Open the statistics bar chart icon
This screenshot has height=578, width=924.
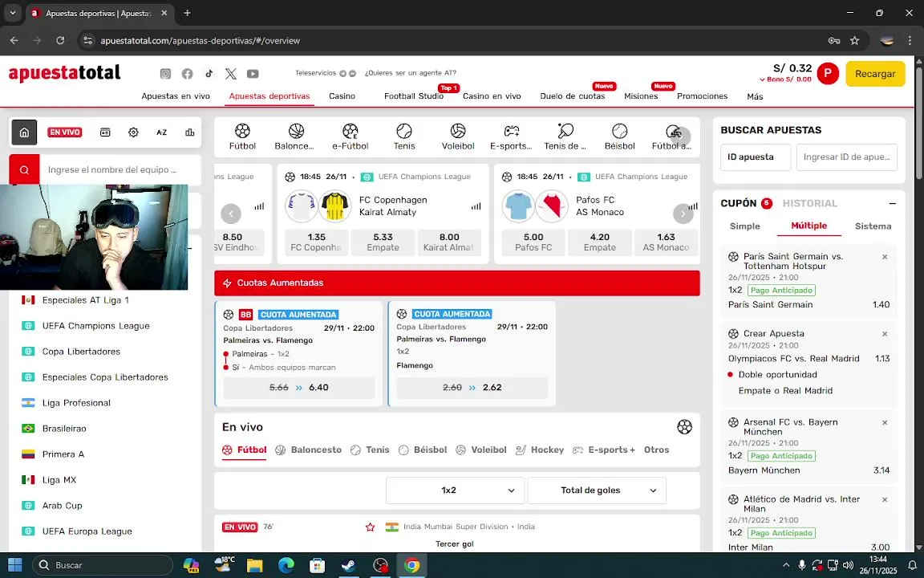[190, 132]
